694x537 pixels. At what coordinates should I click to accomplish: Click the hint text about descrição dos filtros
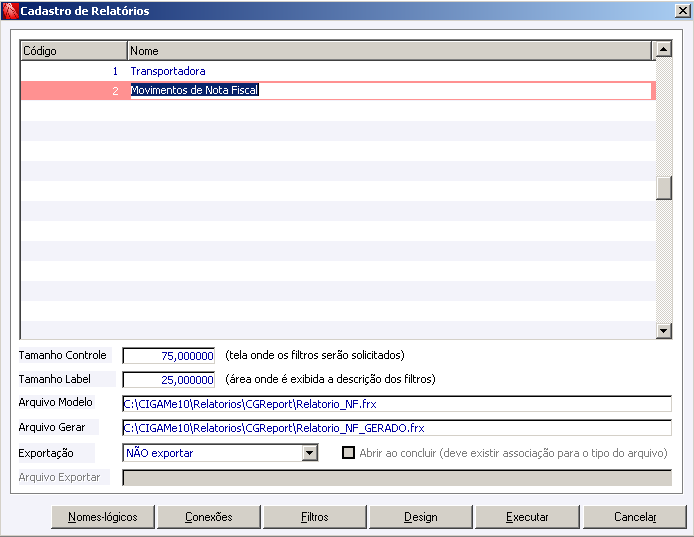click(330, 379)
